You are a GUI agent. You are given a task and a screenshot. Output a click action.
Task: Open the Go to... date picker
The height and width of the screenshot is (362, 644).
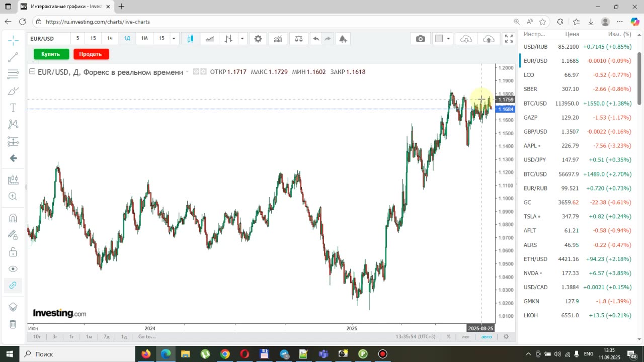[x=147, y=337]
